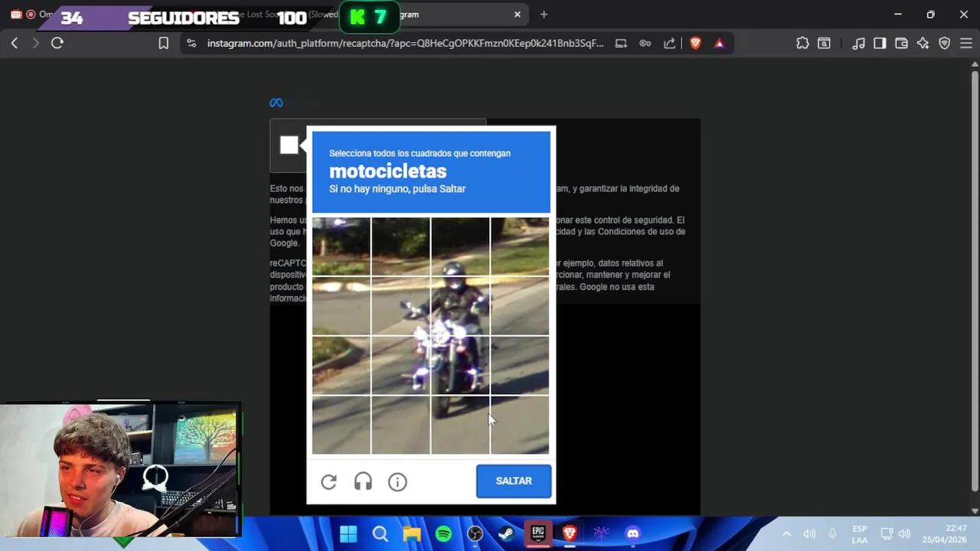Screen dimensions: 980x551
Task: Share this page via the share icon
Action: [670, 44]
